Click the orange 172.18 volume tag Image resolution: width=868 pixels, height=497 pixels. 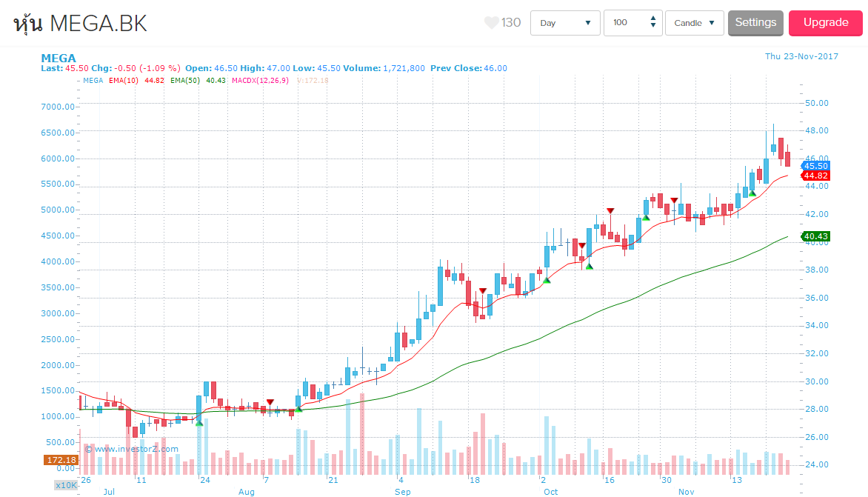coord(61,460)
